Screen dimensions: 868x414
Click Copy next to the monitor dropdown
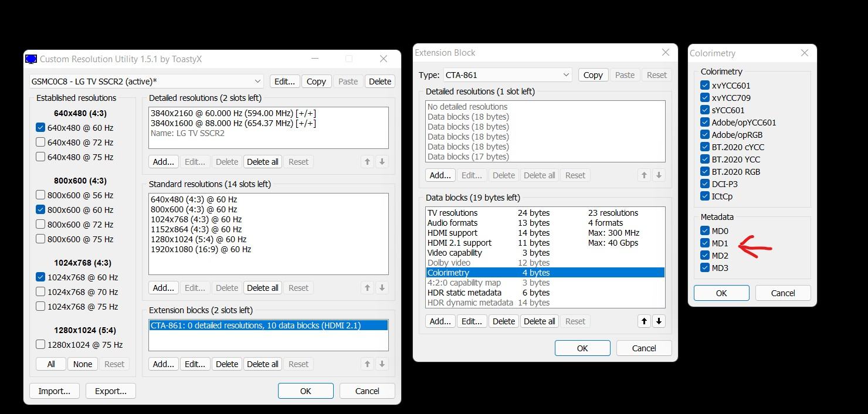(317, 82)
